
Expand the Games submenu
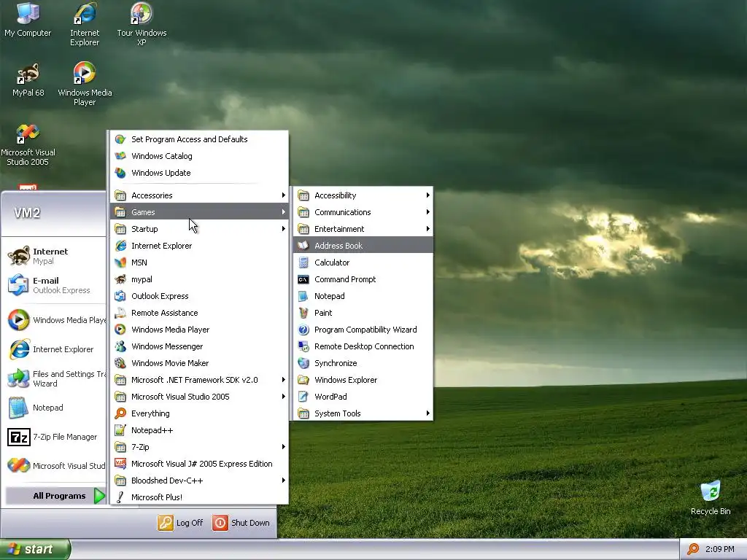click(x=199, y=212)
